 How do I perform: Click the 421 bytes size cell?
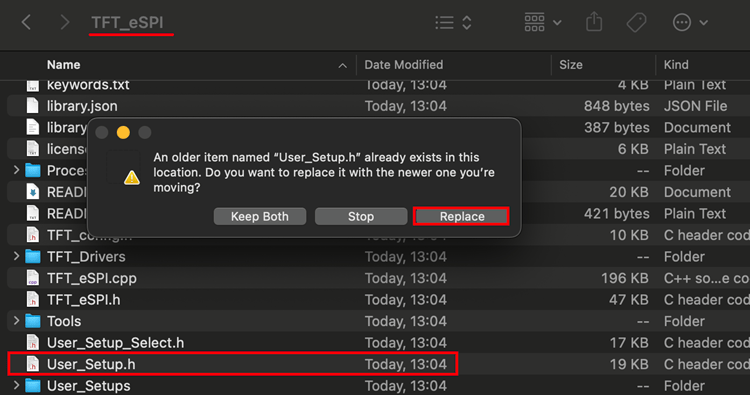[617, 214]
